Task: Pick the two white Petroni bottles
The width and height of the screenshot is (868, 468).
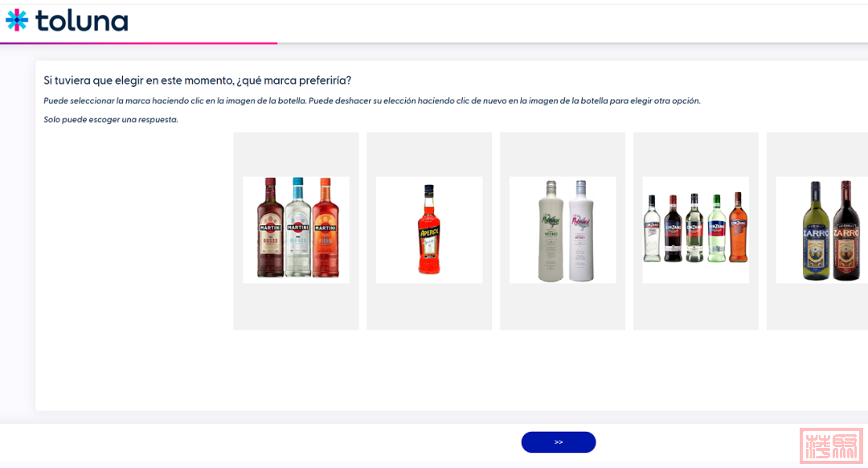Action: (x=563, y=230)
